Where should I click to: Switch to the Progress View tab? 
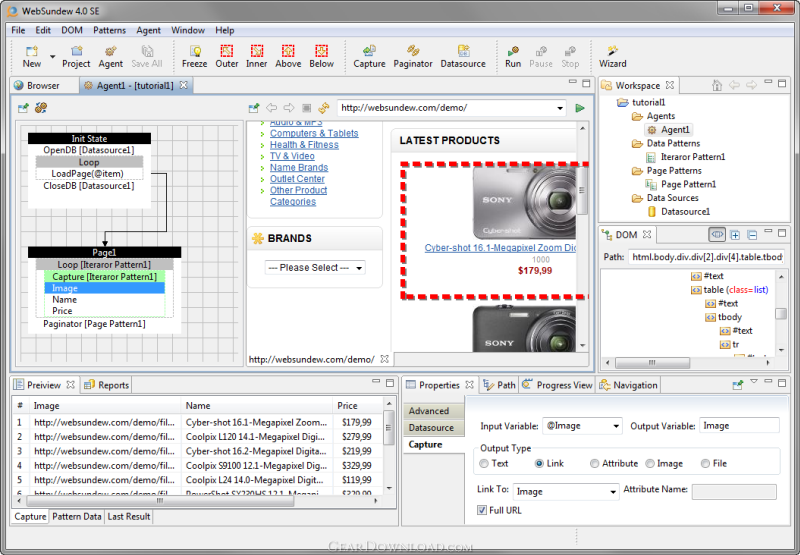click(558, 385)
